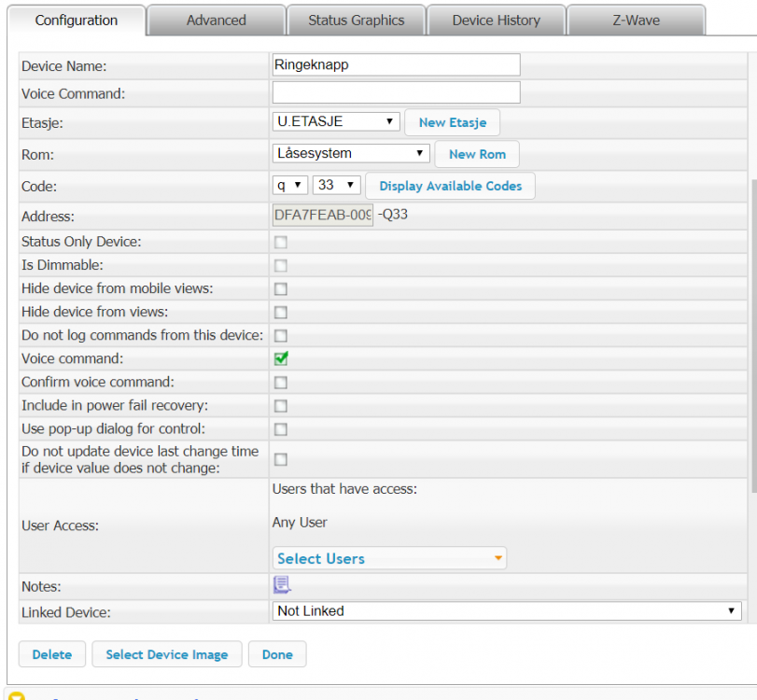Enable the Hide device from mobile views checkbox
Viewport: 757px width, 700px height.
pos(280,289)
